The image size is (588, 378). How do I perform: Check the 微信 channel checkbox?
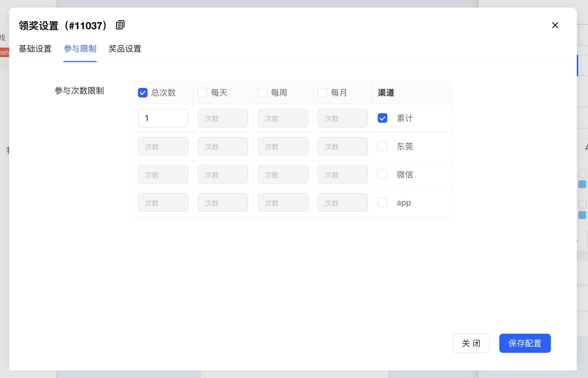(382, 175)
